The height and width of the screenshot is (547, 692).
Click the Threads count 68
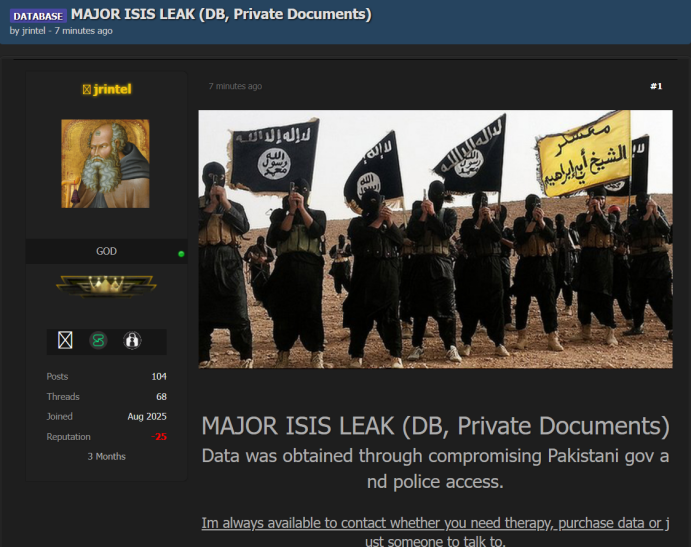coord(160,397)
